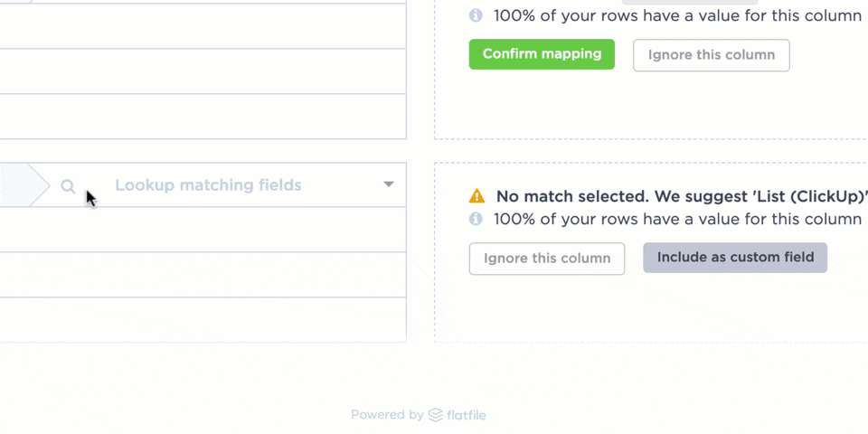Click Ignore this column beside Confirm mapping
The height and width of the screenshot is (434, 868).
711,55
